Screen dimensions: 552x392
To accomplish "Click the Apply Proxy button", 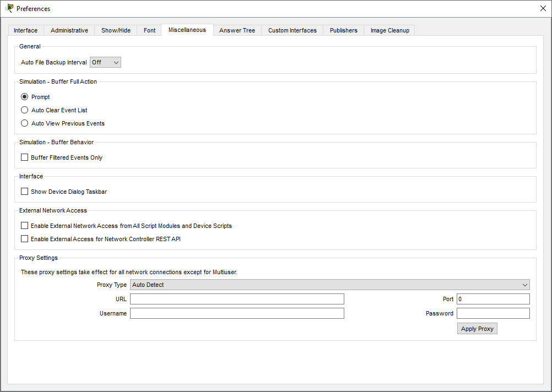I will pyautogui.click(x=477, y=329).
